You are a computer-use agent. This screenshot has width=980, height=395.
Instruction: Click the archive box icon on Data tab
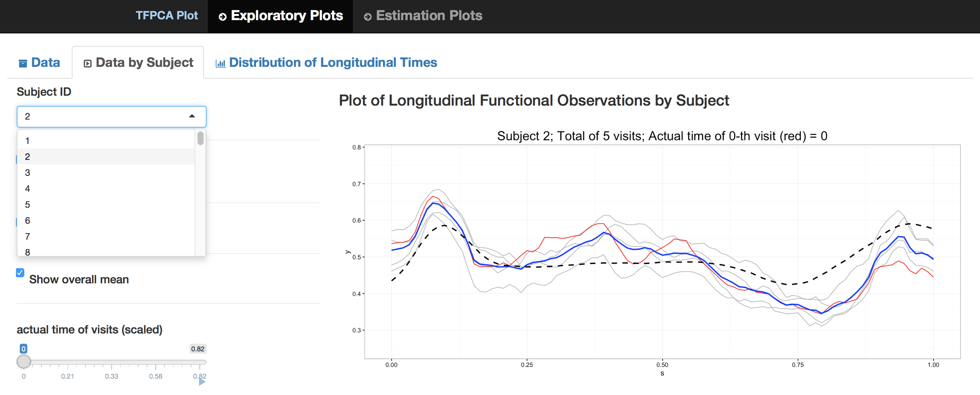pos(23,63)
